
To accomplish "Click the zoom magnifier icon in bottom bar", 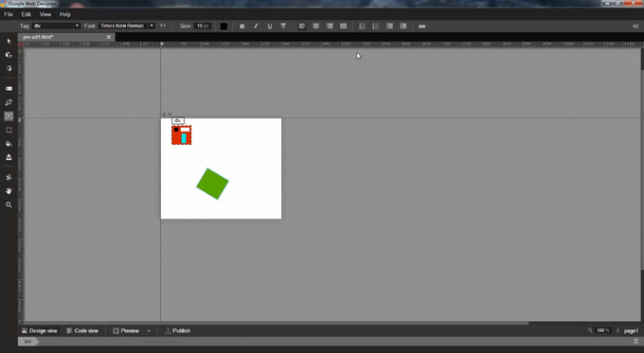I will [590, 330].
